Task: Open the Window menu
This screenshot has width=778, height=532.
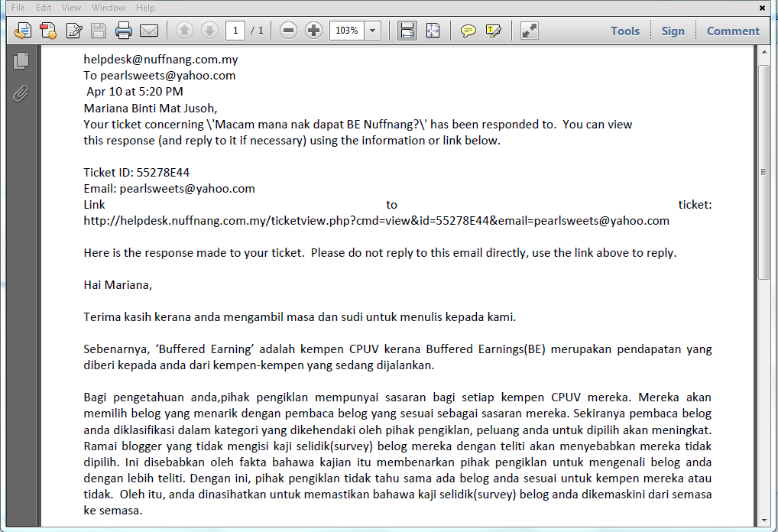Action: (109, 8)
